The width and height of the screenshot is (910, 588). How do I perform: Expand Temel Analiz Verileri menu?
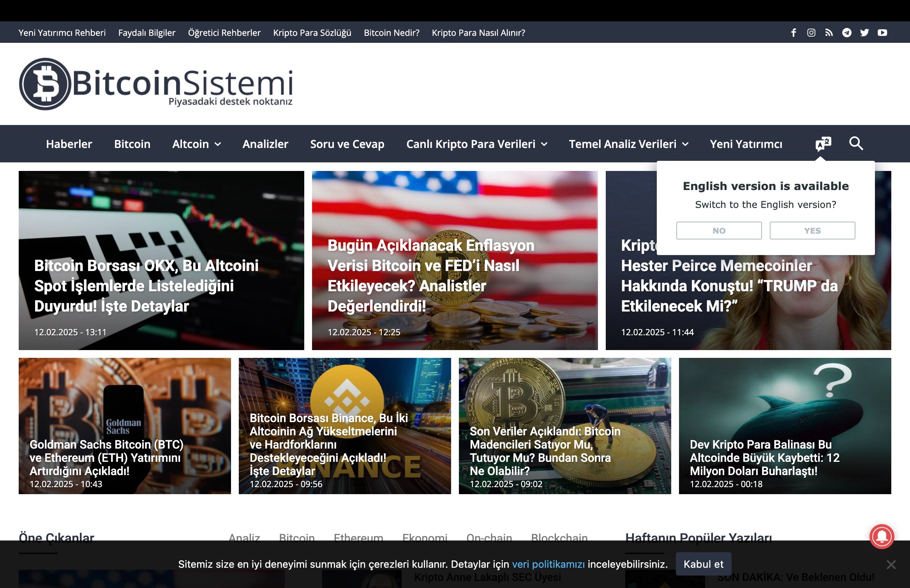pyautogui.click(x=629, y=144)
